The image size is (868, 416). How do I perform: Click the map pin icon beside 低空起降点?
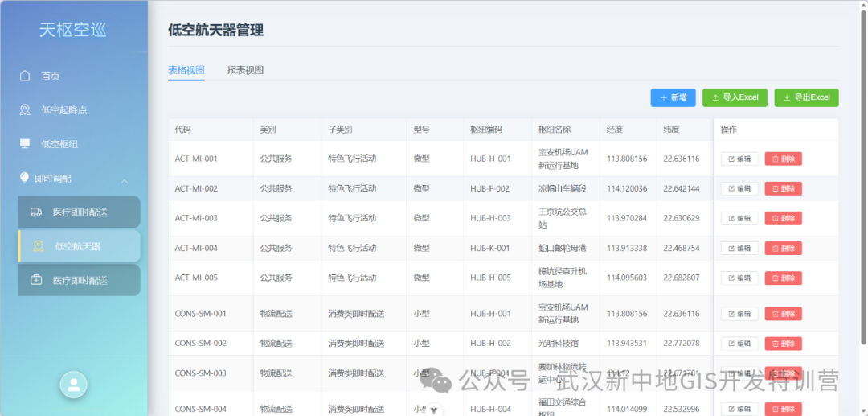25,109
